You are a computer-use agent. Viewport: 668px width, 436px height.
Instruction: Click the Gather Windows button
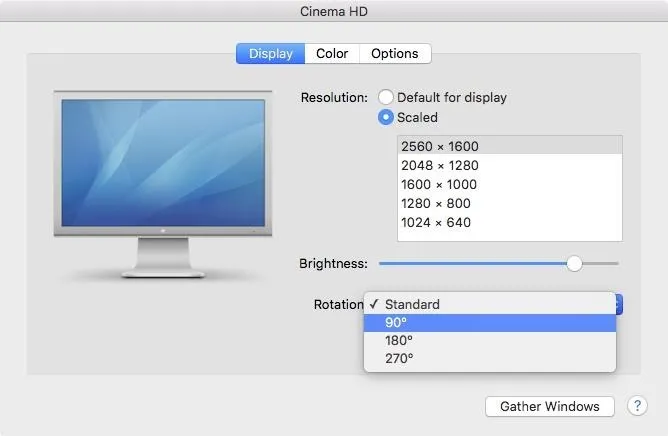[x=550, y=407]
